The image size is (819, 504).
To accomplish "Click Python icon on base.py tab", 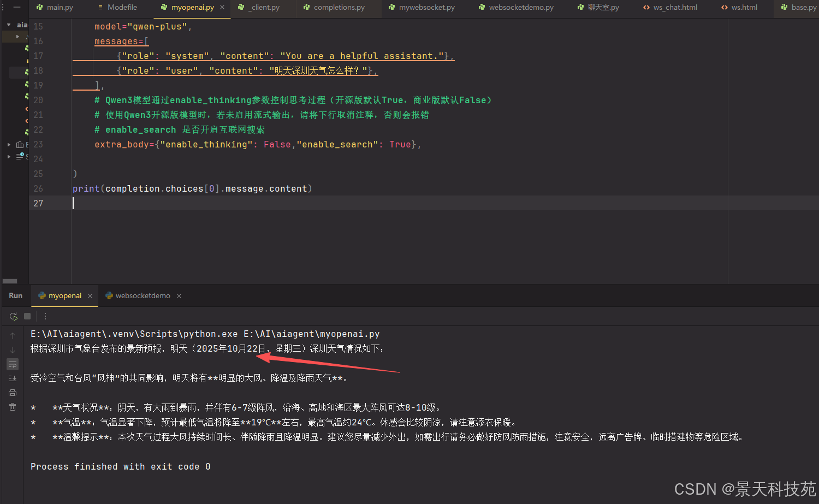I will point(784,7).
